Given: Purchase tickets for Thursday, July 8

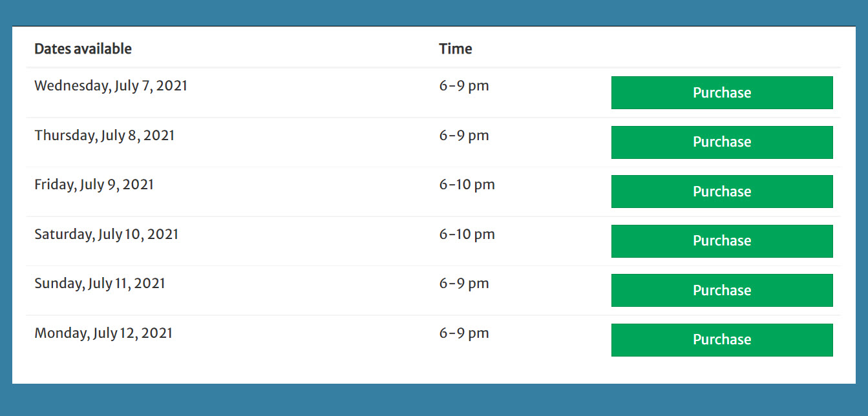Looking at the screenshot, I should [722, 142].
